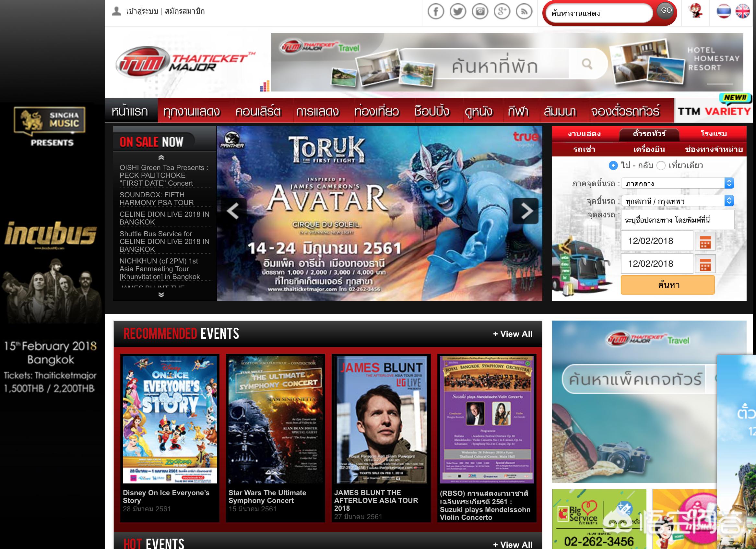The height and width of the screenshot is (549, 756).
Task: Click the Big Service 02-262-3456 banner
Action: click(599, 519)
